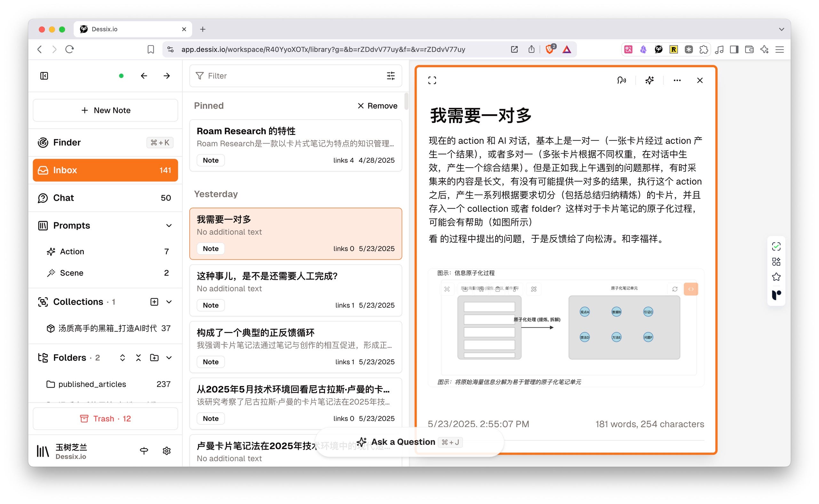Click the read aloud voice icon
819x504 pixels.
621,80
